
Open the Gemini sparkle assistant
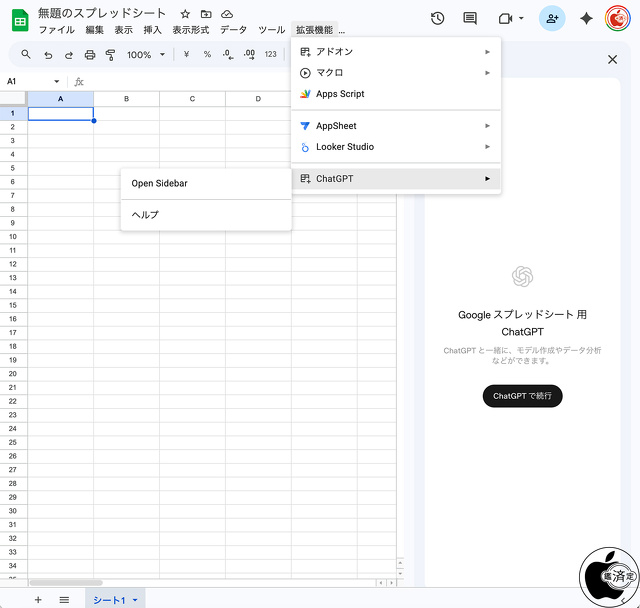[x=586, y=18]
